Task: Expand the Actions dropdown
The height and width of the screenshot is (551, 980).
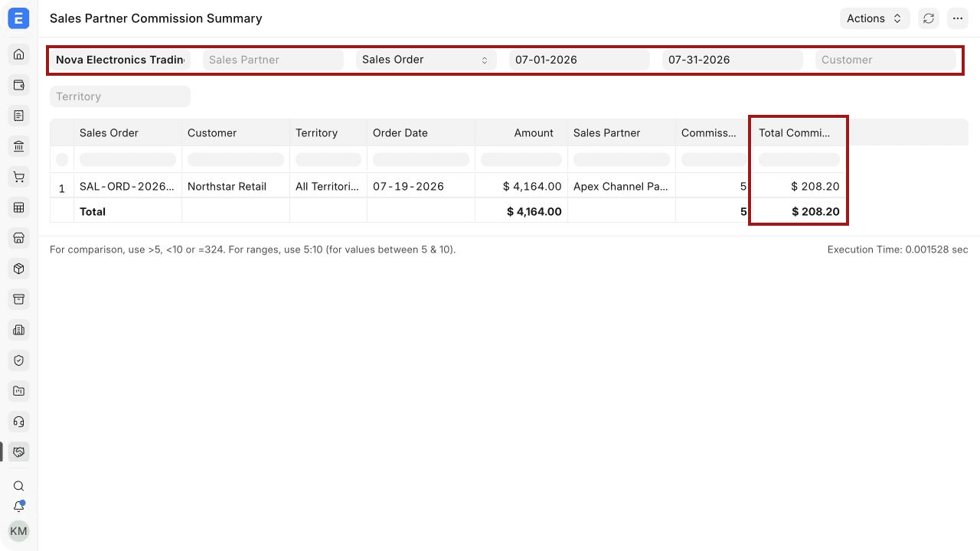Action: coord(874,18)
